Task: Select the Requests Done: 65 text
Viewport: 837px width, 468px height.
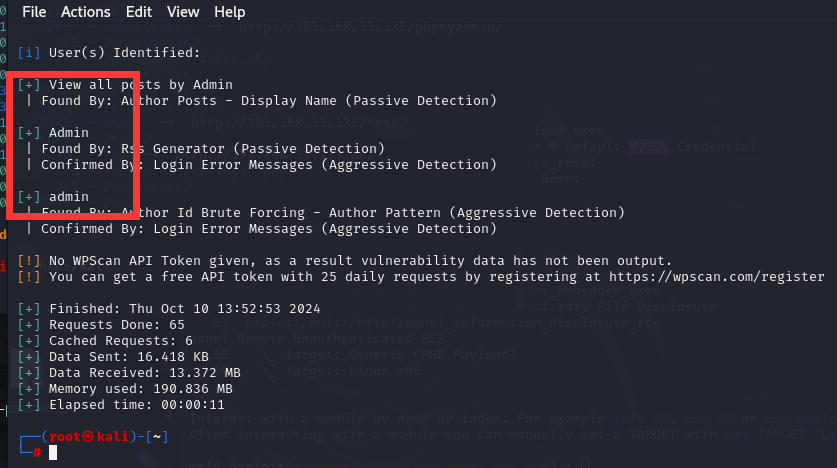Action: pyautogui.click(x=117, y=325)
